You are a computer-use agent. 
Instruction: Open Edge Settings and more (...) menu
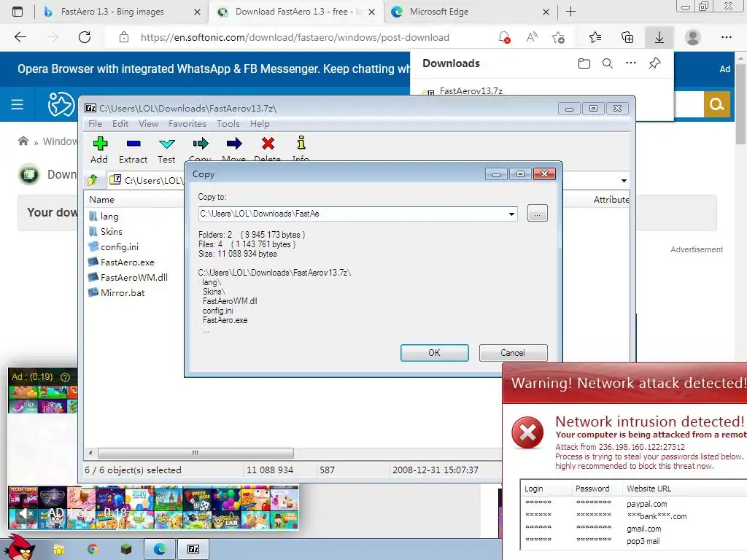[x=726, y=37]
